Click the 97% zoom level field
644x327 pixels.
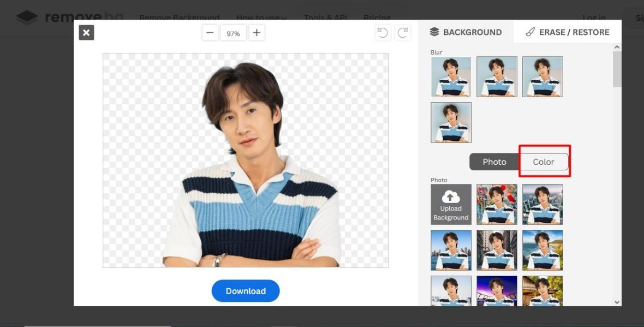coord(233,33)
